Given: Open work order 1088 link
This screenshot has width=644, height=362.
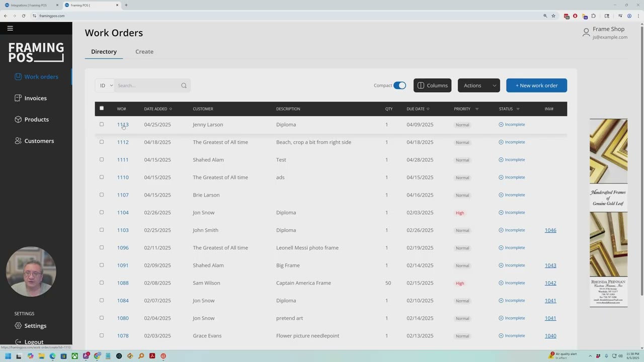Looking at the screenshot, I should (123, 283).
